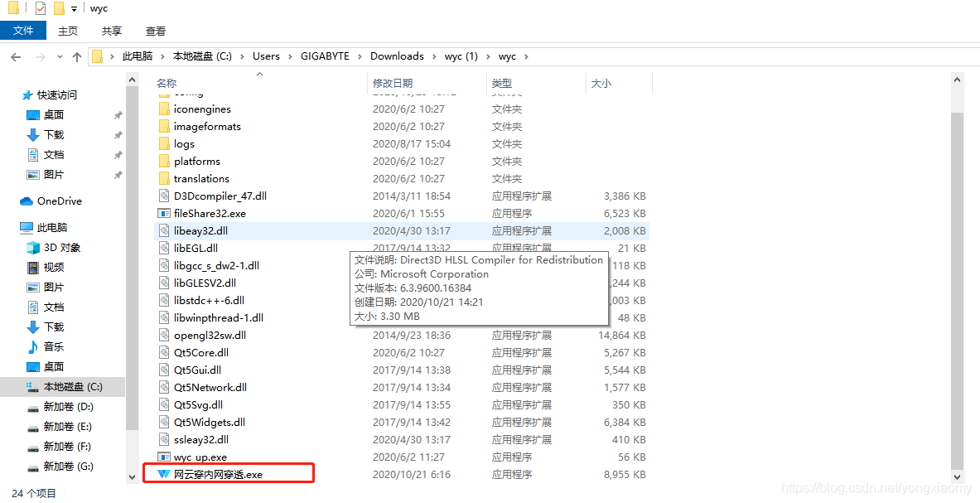Screen dimensions: 980x503
Task: Click the Forward navigation arrow
Action: pyautogui.click(x=40, y=57)
